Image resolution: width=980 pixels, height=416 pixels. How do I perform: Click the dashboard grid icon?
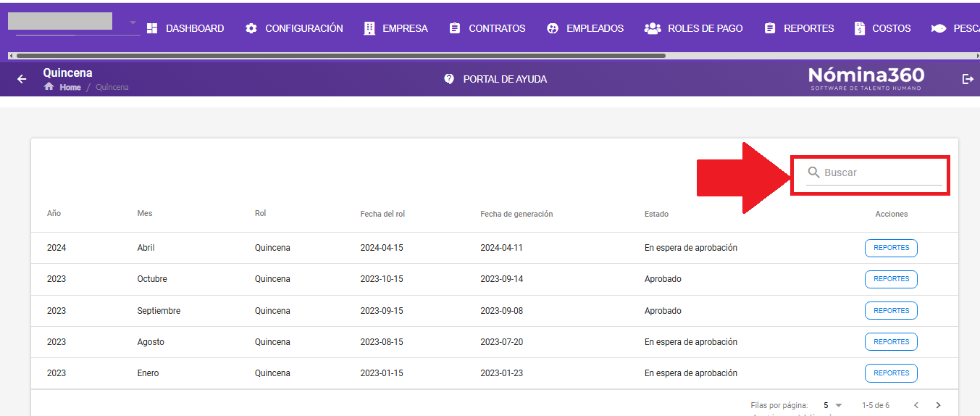click(152, 28)
